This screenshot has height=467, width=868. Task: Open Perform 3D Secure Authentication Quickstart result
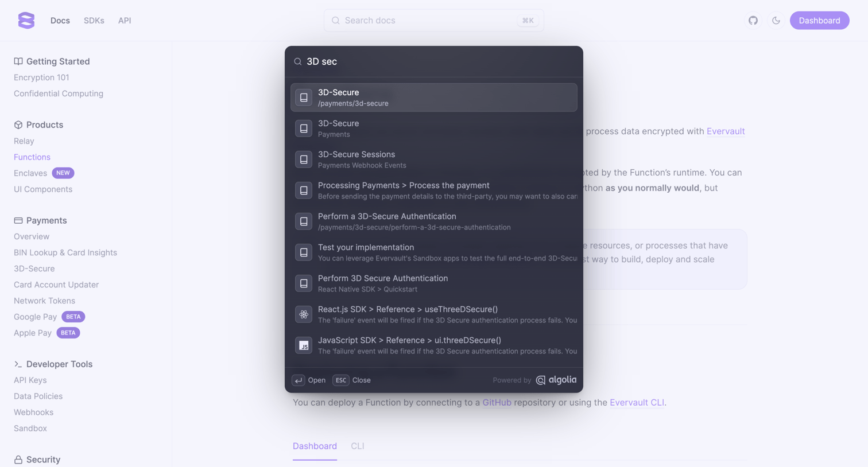(434, 283)
